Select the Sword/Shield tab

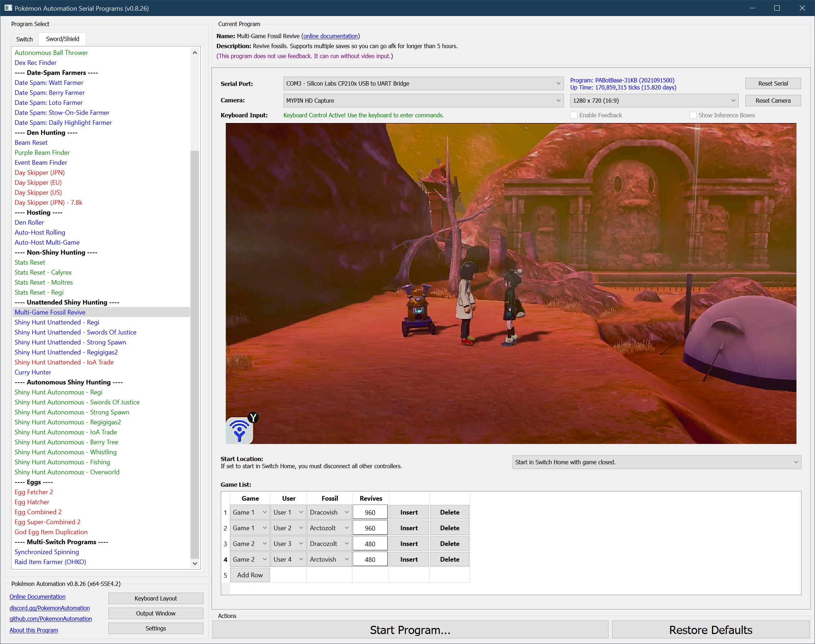63,39
